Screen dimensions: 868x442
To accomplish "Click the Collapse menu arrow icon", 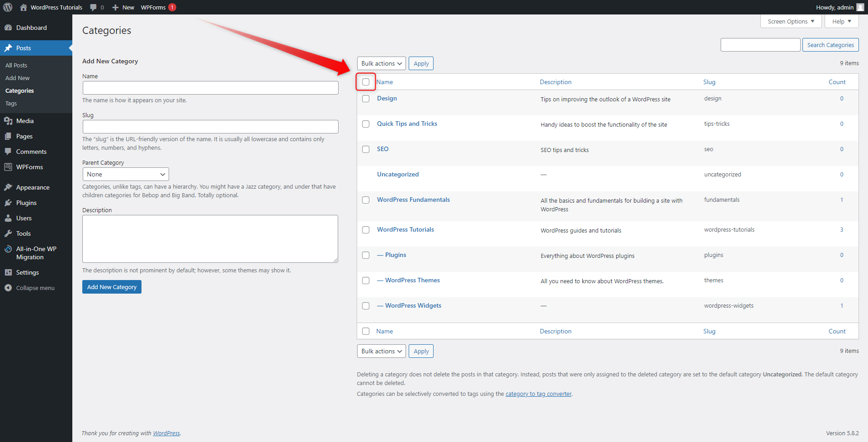I will (x=8, y=288).
